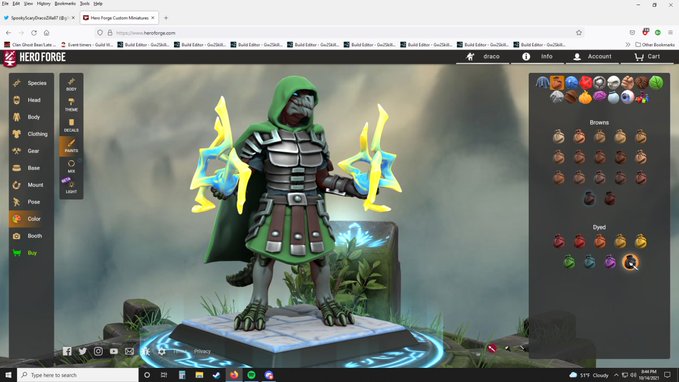Choose the white potion flask material category
The height and width of the screenshot is (382, 679).
(x=613, y=97)
